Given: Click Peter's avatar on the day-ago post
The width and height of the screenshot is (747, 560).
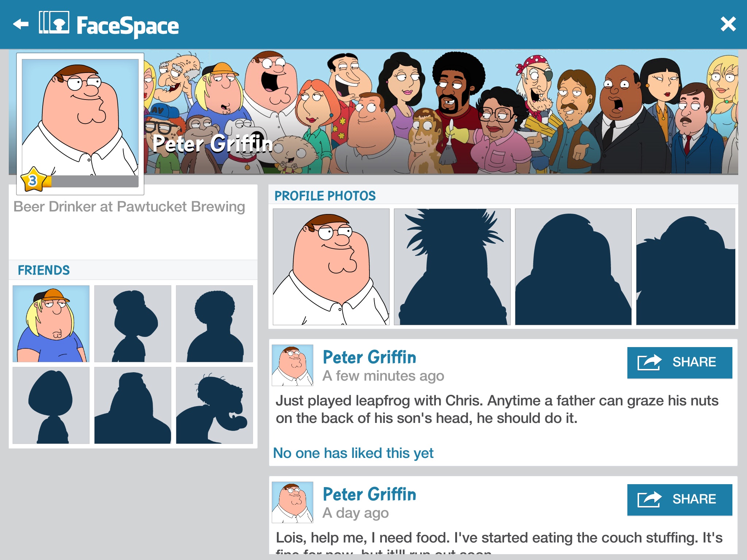Looking at the screenshot, I should [x=293, y=502].
